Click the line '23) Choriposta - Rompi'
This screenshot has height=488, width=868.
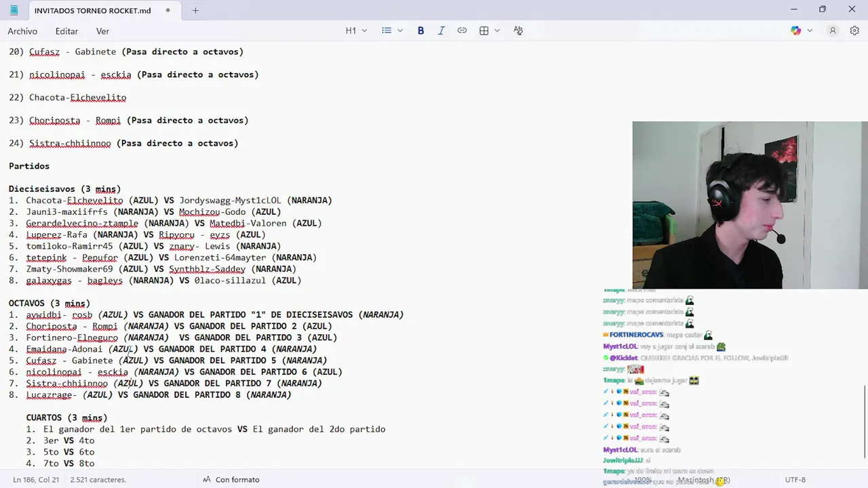[x=129, y=120]
